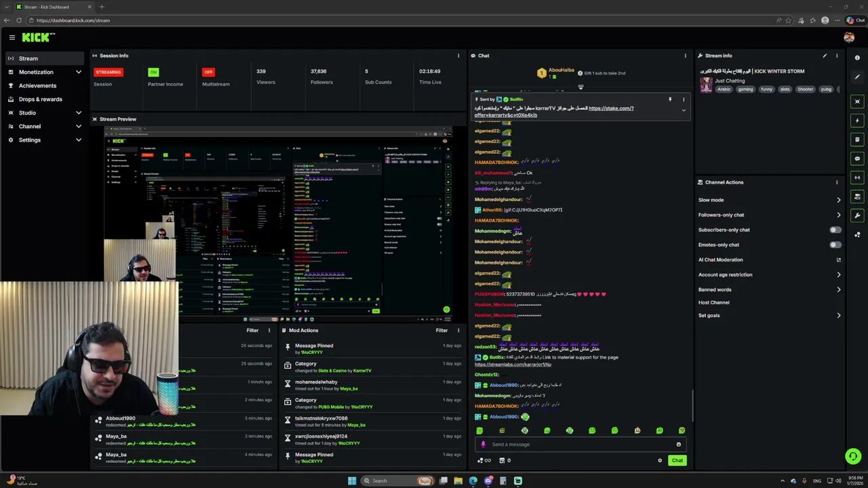Click the Just Chatting category thumbnail
868x488 pixels.
(707, 85)
